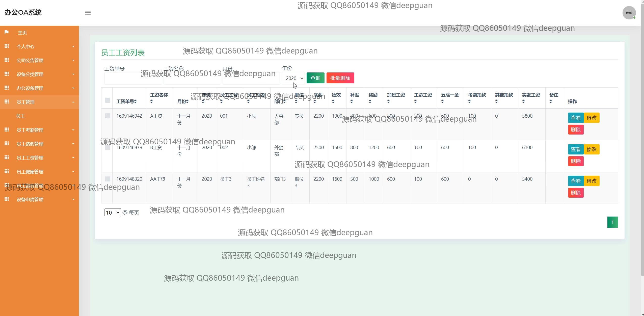
Task: Click grid icon next to 个人中心
Action: coord(7,46)
